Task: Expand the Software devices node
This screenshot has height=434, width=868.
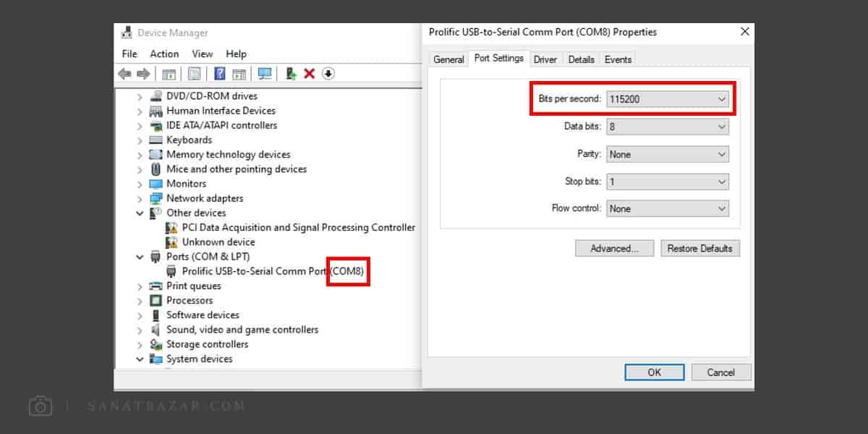Action: point(140,315)
